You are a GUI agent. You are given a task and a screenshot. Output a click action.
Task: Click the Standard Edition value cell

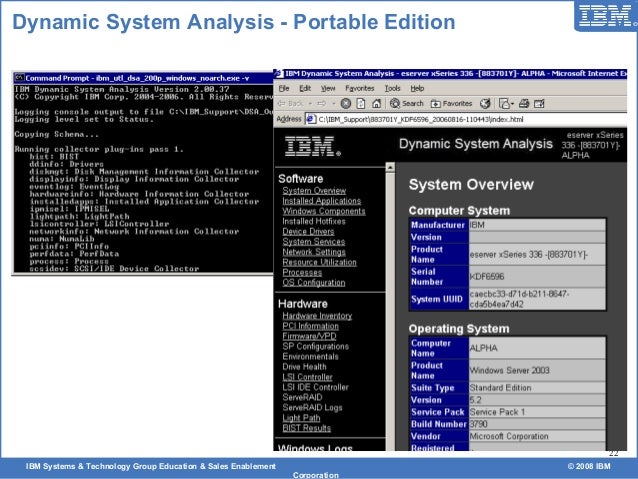(537, 388)
